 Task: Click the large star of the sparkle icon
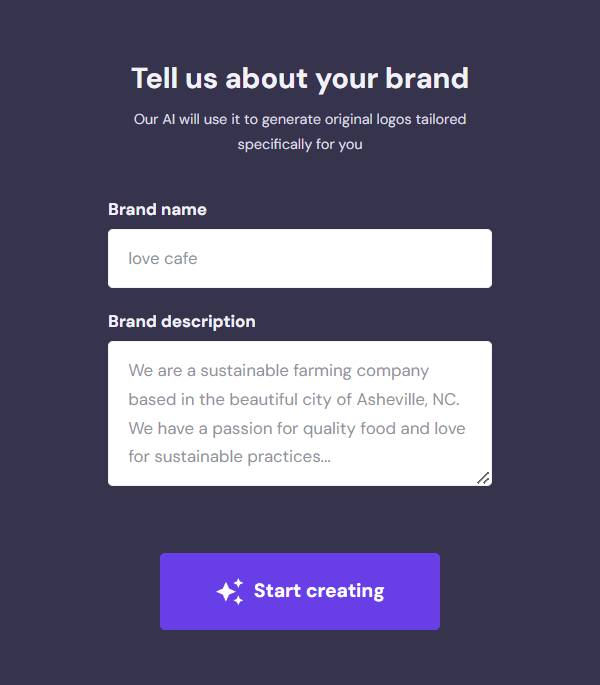(226, 592)
